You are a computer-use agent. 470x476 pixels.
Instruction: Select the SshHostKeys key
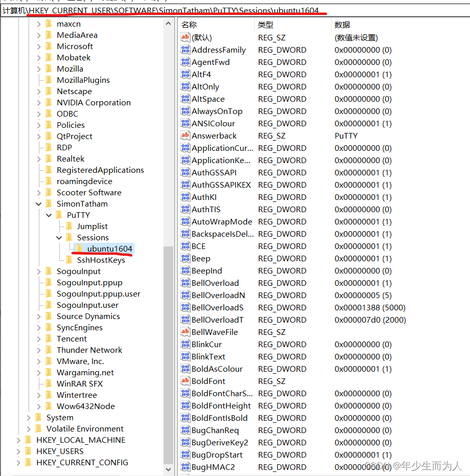[101, 260]
